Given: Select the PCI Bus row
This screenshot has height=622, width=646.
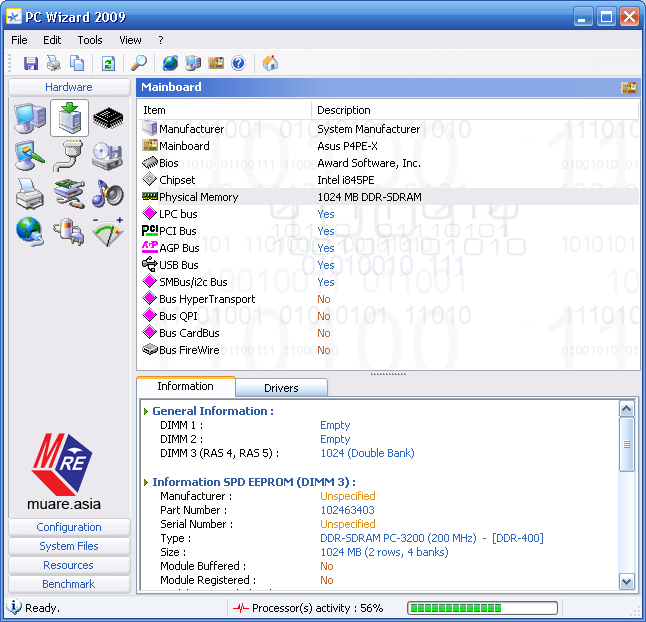Looking at the screenshot, I should pos(388,231).
